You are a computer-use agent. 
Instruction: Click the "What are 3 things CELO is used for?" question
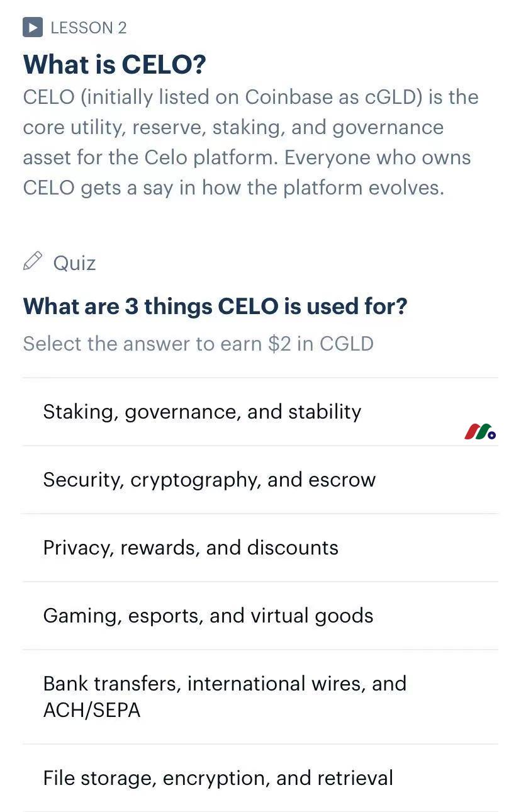pos(215,307)
